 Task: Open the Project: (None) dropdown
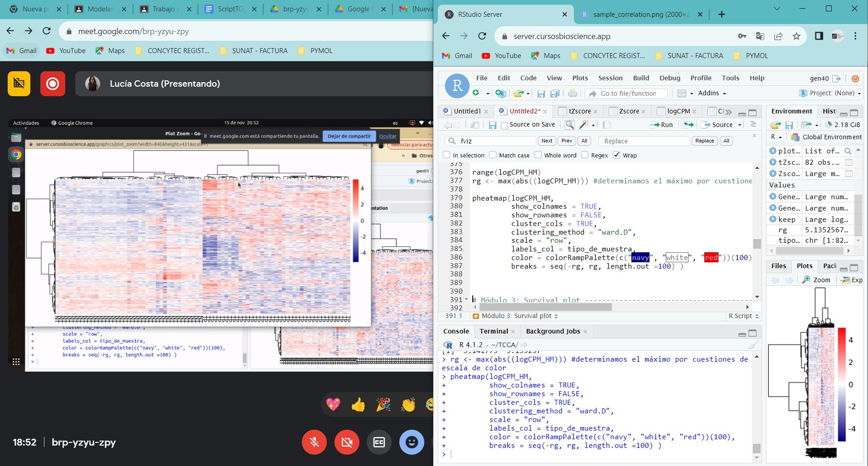click(x=832, y=93)
